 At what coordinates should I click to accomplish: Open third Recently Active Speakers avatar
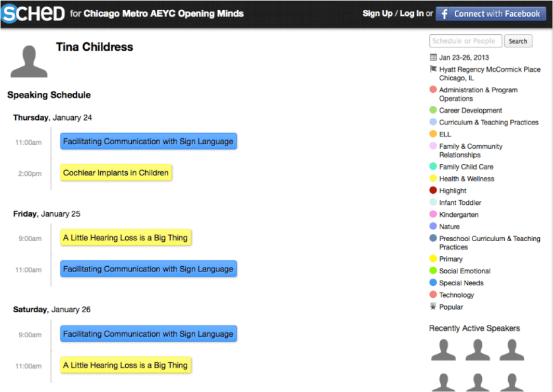click(x=511, y=350)
